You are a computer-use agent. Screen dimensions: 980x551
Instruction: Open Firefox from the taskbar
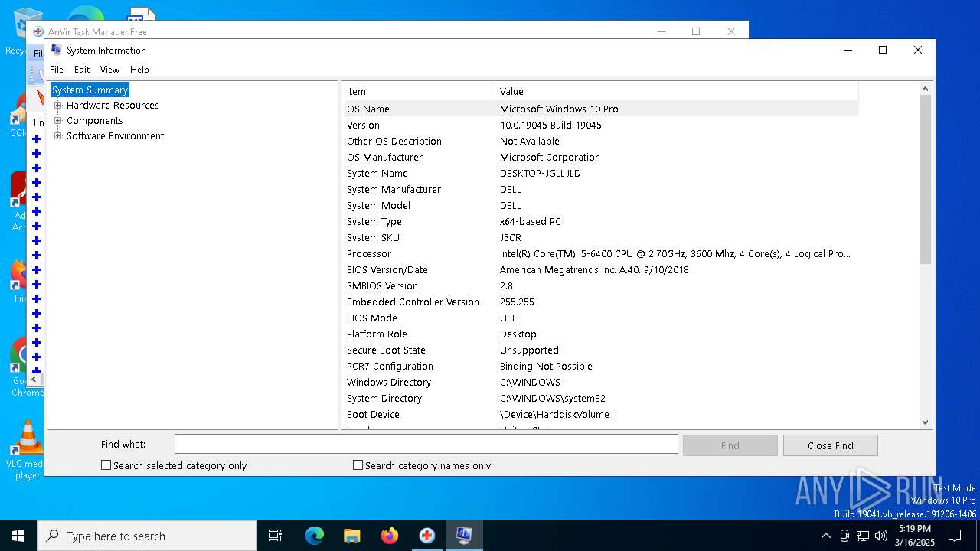(390, 536)
